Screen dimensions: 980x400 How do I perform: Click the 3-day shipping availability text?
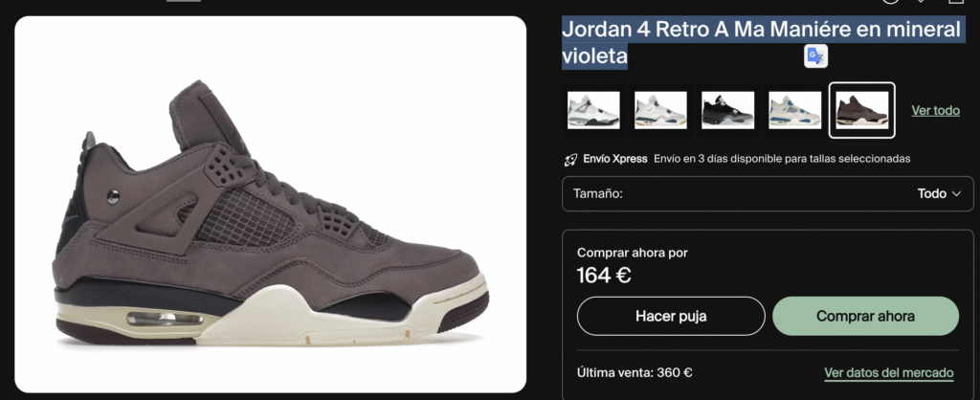tap(782, 159)
